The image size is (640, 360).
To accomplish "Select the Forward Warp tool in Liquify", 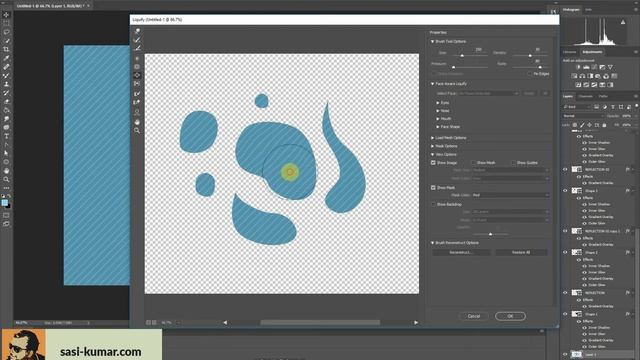I will [x=137, y=31].
